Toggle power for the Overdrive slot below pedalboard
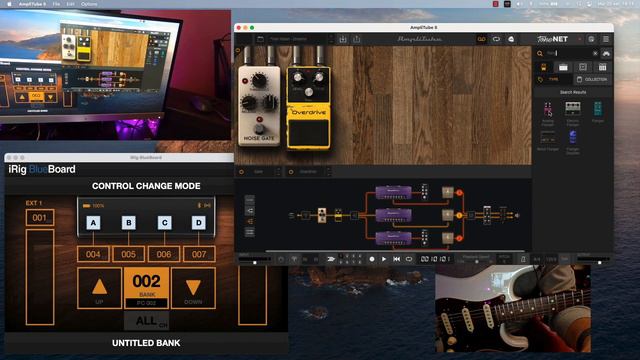 point(291,172)
